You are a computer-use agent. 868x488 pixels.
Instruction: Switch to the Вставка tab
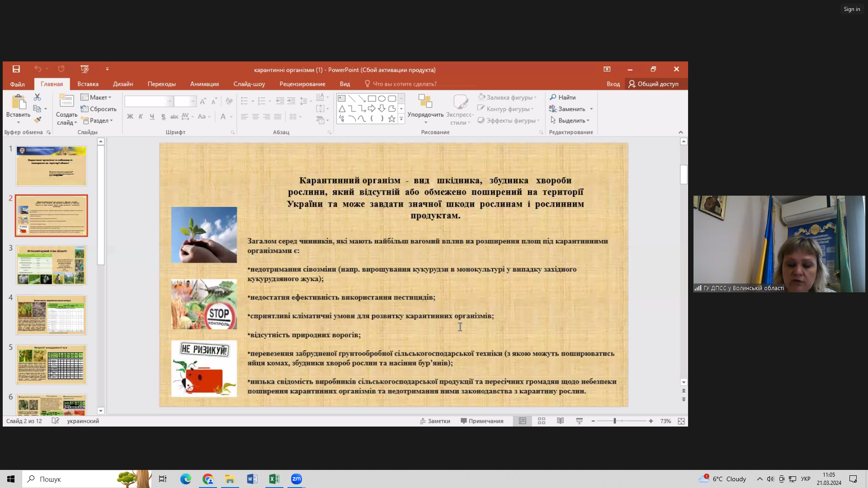(88, 84)
